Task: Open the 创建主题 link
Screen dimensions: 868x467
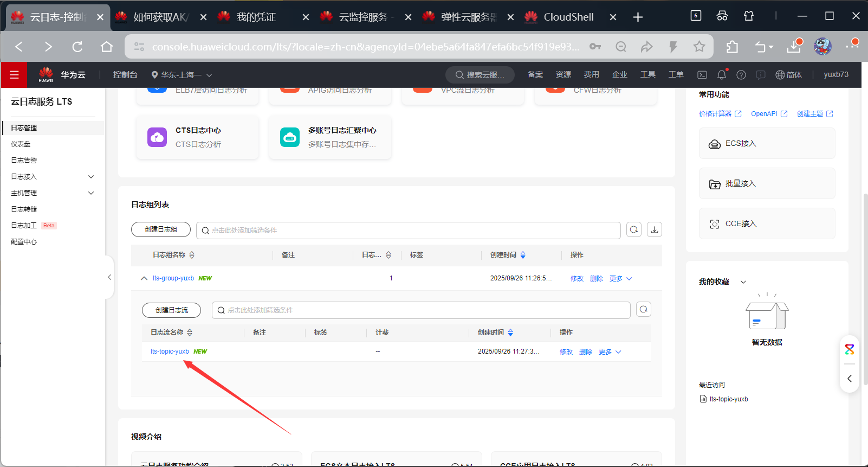Action: click(x=815, y=114)
